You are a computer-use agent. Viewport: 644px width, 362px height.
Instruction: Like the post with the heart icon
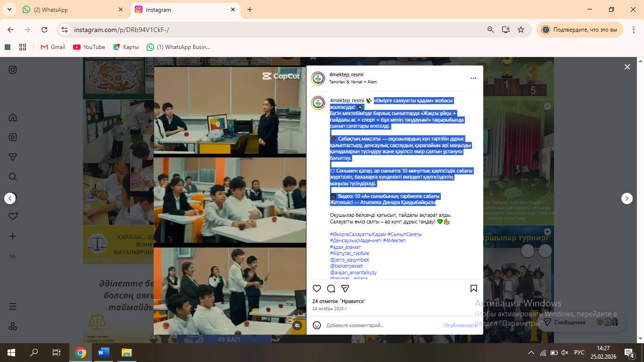tap(317, 288)
